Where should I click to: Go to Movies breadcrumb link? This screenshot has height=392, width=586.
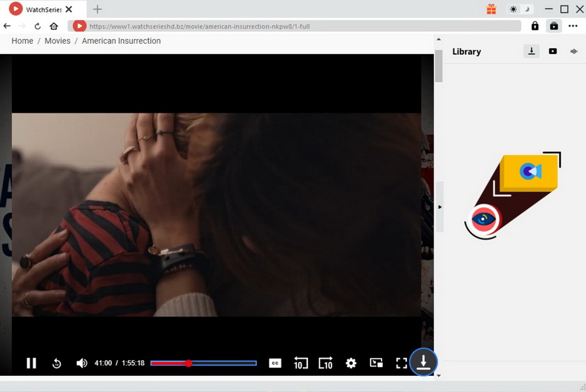(57, 41)
